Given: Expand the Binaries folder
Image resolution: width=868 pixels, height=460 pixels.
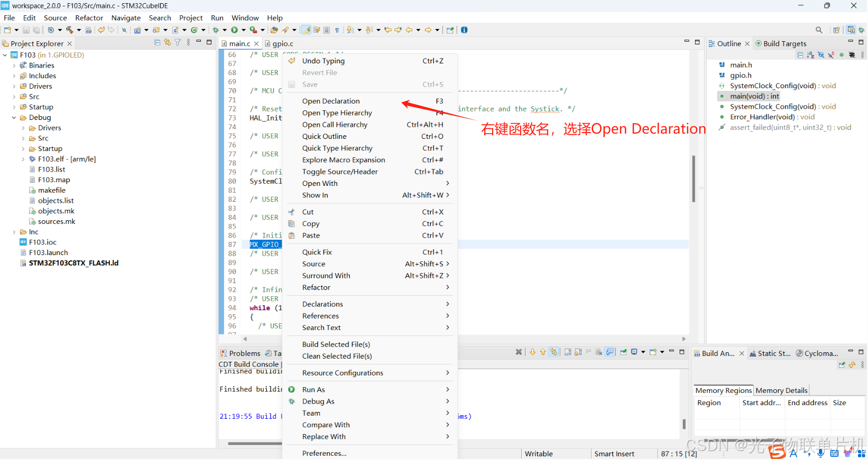Looking at the screenshot, I should point(14,65).
